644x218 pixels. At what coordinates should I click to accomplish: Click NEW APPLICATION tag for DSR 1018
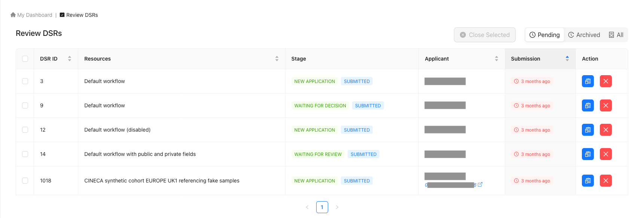[314, 181]
